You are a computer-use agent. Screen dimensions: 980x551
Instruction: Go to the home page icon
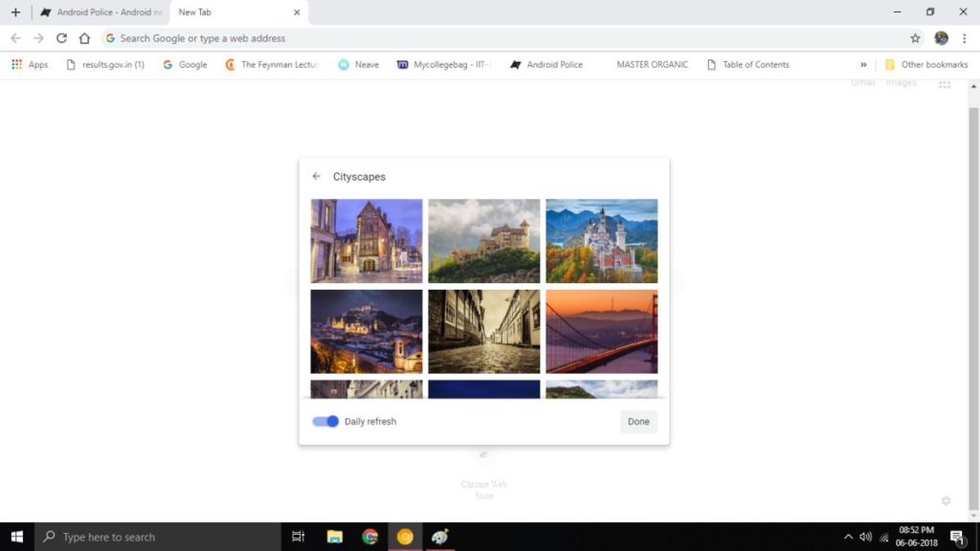coord(84,38)
